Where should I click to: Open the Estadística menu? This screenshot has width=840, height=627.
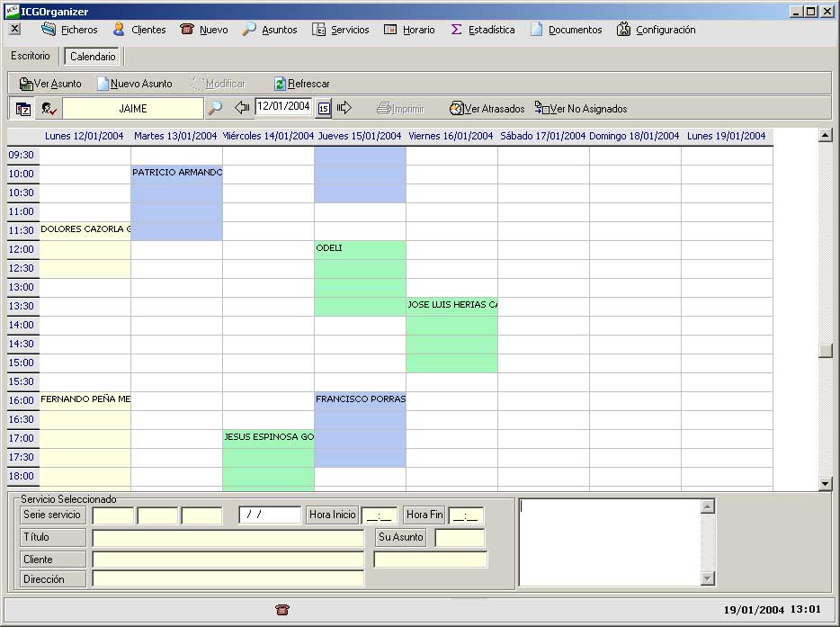pos(483,30)
